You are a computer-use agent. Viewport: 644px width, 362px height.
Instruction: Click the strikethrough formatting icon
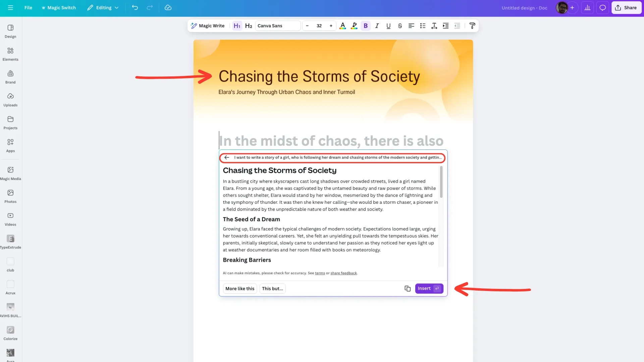(x=400, y=26)
